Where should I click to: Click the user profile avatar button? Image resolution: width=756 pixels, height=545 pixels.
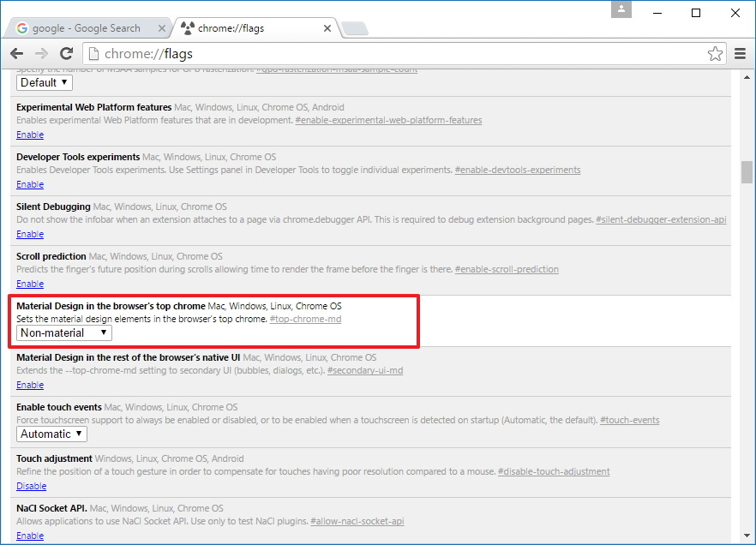coord(621,9)
